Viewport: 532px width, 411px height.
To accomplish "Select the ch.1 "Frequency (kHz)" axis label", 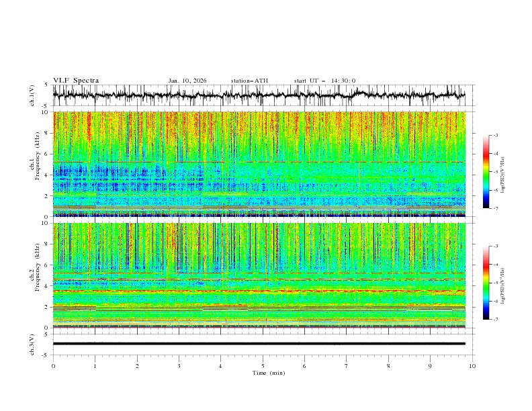I will point(38,154).
